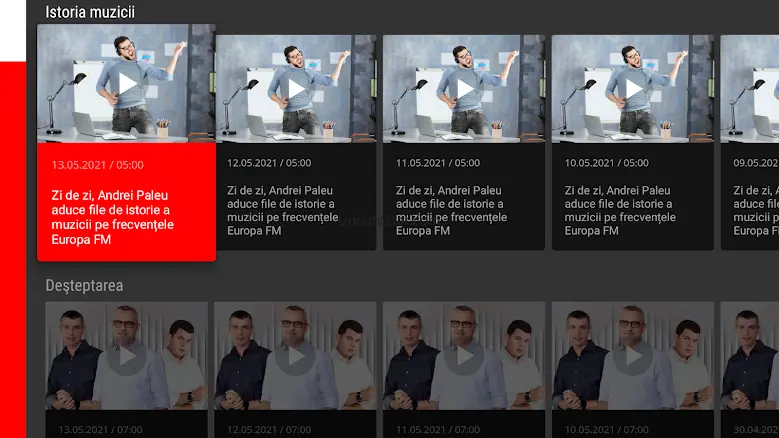Viewport: 779px width, 438px height.
Task: Play the 10.05.2021 Istoria muzicii episode
Action: 633,89
